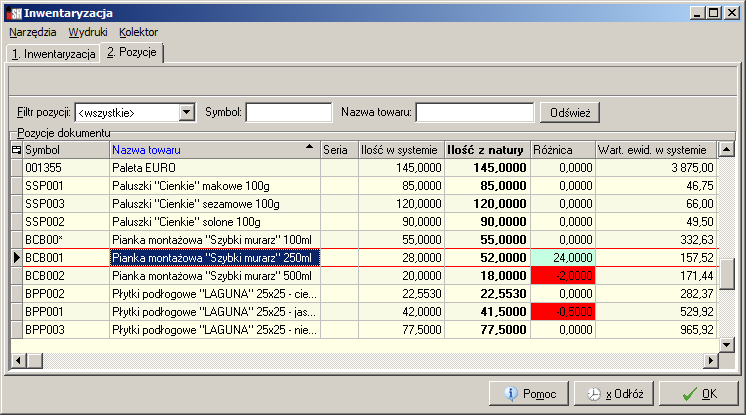The image size is (746, 415).
Task: Click the vertical scrollbar thumb
Action: coord(726,274)
